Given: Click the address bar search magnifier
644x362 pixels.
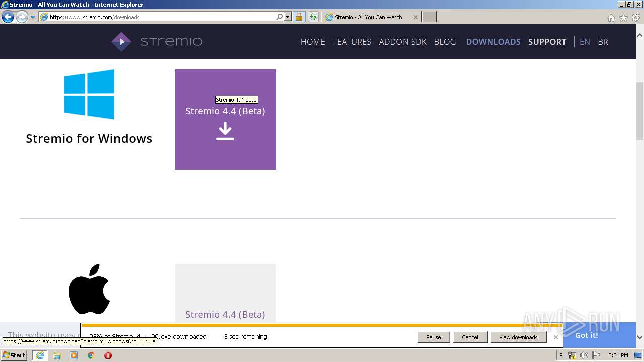Looking at the screenshot, I should click(x=280, y=17).
